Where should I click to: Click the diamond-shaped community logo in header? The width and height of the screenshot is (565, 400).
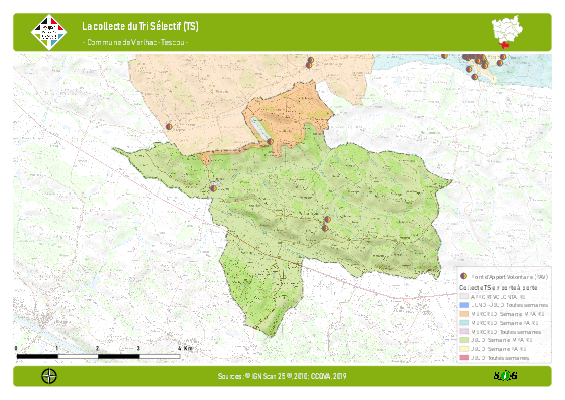[49, 32]
